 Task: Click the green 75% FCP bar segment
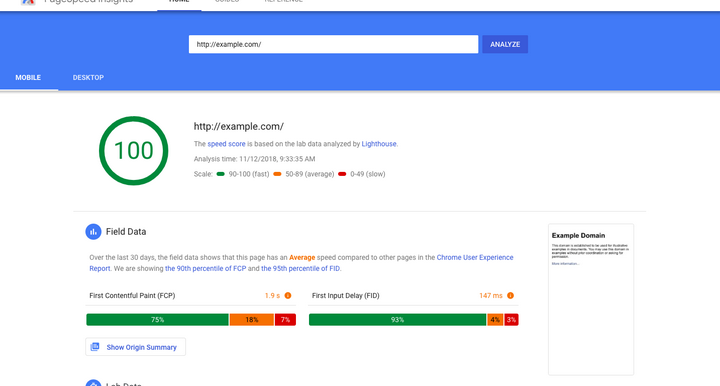coord(158,320)
